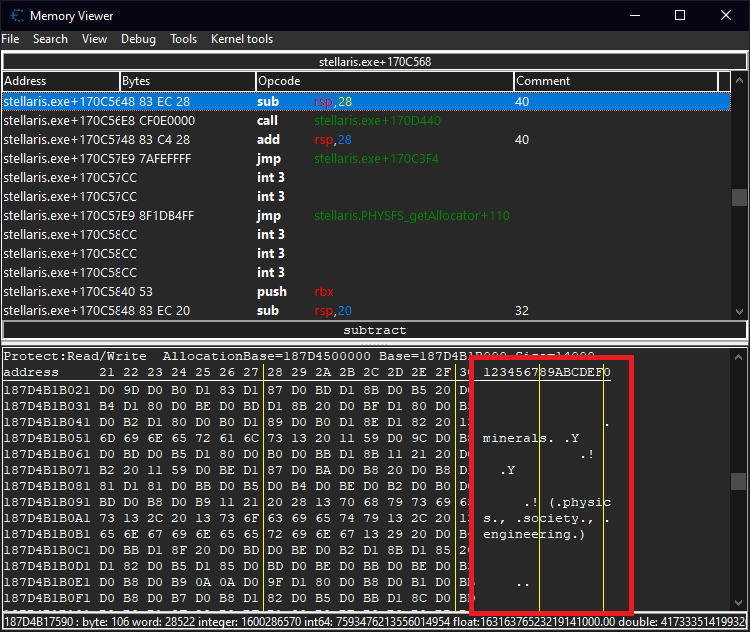Image resolution: width=750 pixels, height=632 pixels.
Task: Click the 'engineering.)' ASCII text in hex dump
Action: [534, 534]
